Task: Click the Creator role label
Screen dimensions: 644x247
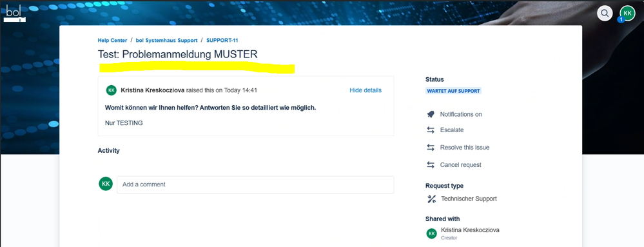Action: [x=449, y=238]
